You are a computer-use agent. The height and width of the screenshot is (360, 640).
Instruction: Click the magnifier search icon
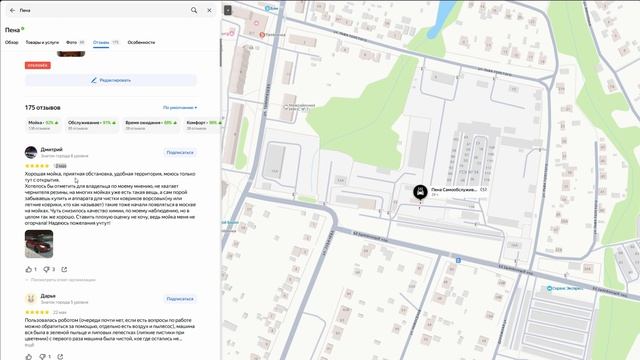pos(194,10)
